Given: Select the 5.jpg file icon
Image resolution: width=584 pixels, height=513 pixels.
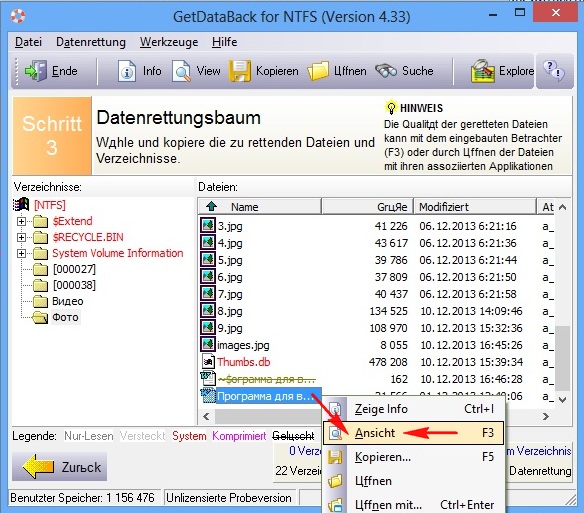Looking at the screenshot, I should pos(208,260).
